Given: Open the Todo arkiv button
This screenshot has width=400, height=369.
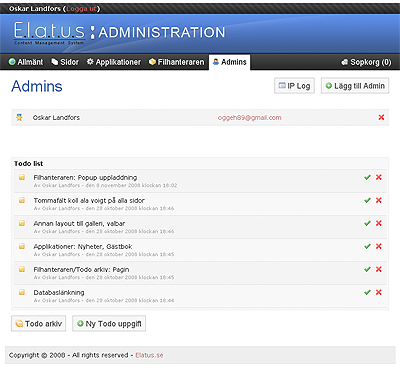Looking at the screenshot, I should click(38, 324).
